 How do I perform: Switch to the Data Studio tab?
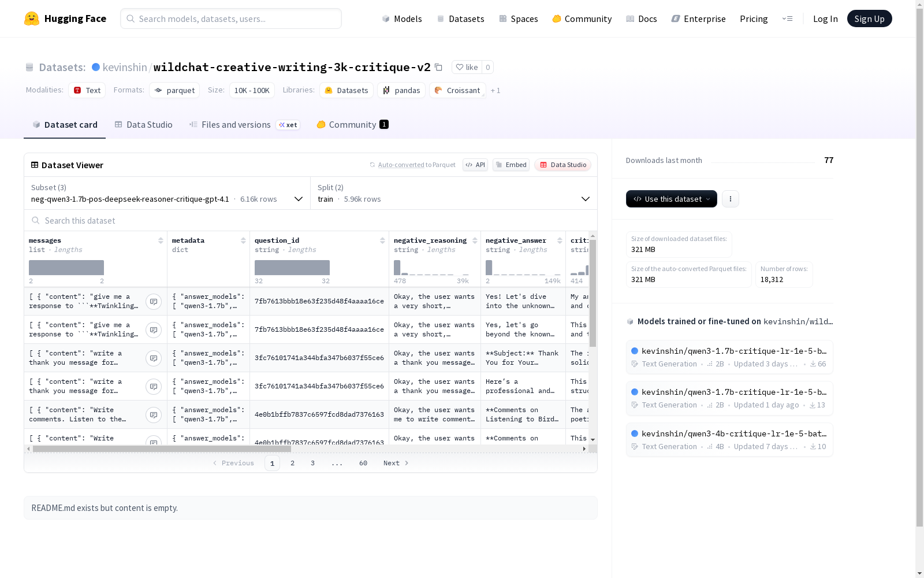143,125
